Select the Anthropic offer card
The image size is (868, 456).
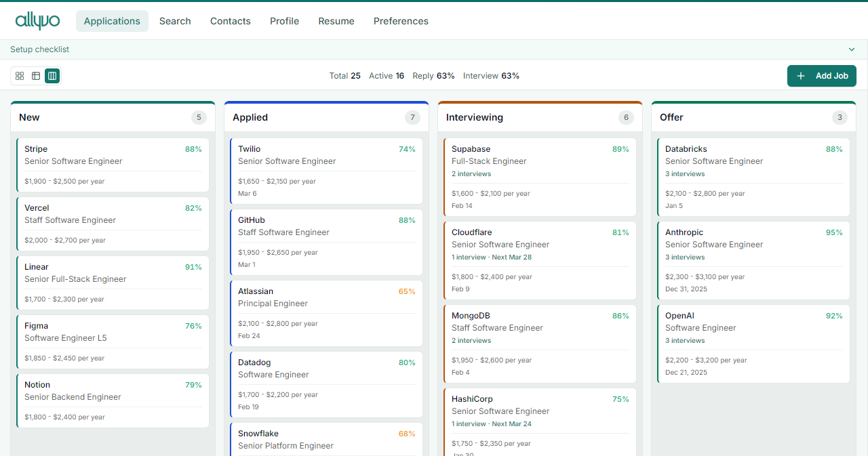point(753,260)
